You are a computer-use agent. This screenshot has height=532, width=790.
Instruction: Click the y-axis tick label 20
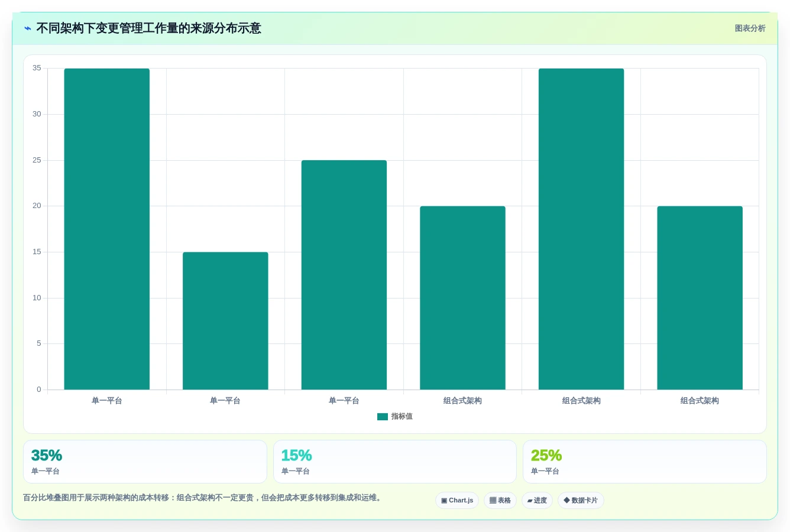[x=37, y=206]
